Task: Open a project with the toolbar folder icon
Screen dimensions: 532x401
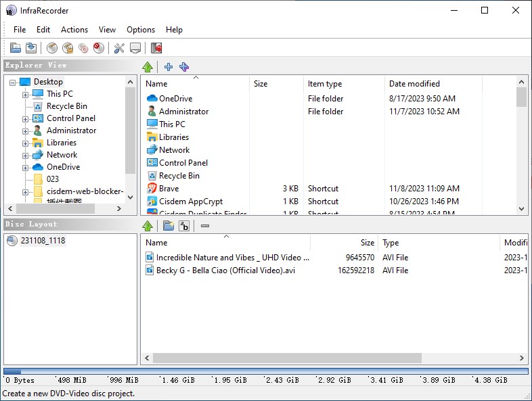Action: tap(16, 48)
